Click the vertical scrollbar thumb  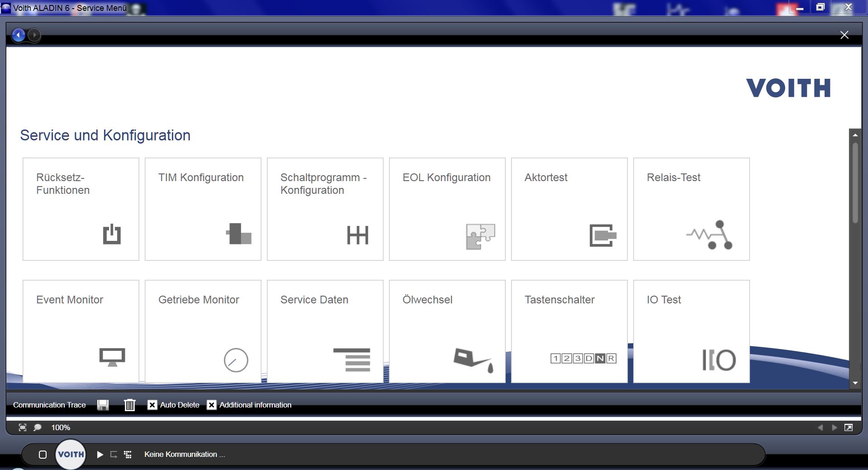click(x=855, y=183)
